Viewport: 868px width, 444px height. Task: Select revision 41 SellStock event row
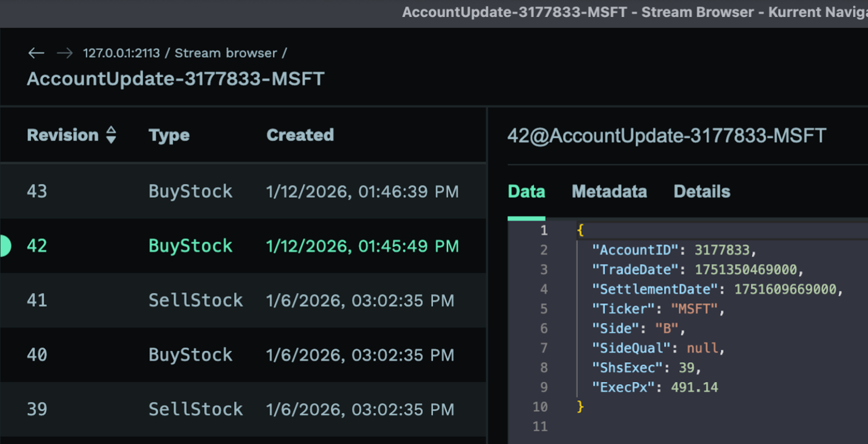(243, 300)
